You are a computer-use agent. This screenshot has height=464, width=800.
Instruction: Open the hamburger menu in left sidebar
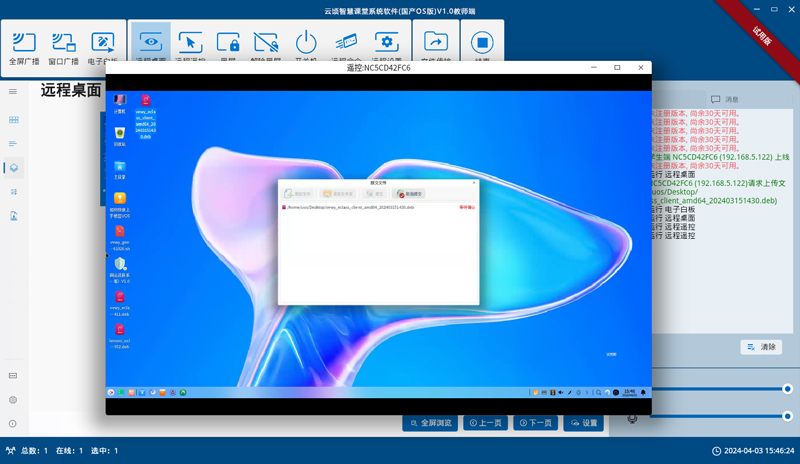click(13, 92)
